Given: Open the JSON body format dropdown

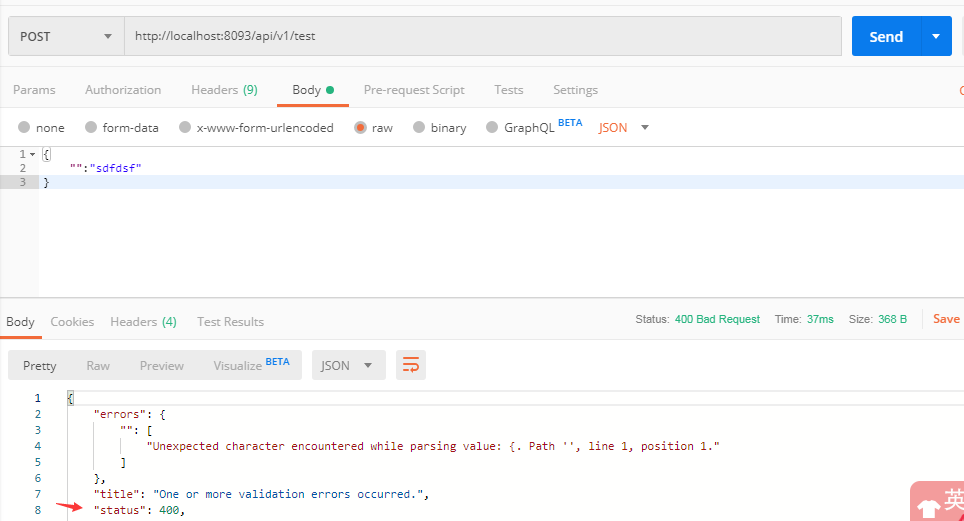Looking at the screenshot, I should coord(624,128).
